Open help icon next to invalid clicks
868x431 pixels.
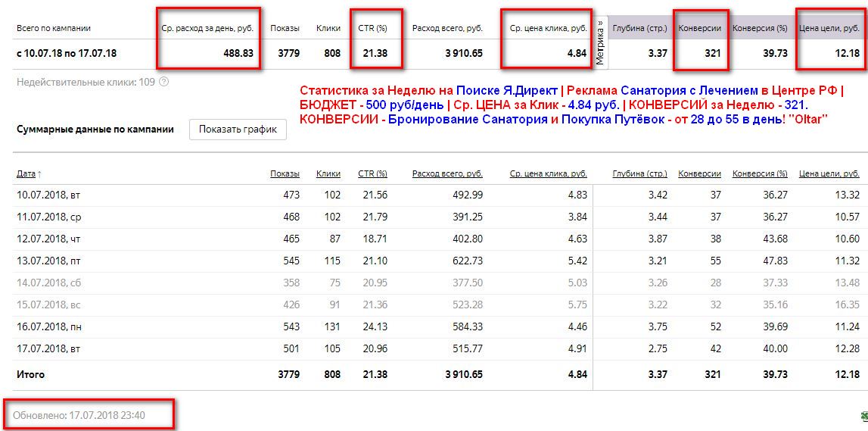[164, 82]
